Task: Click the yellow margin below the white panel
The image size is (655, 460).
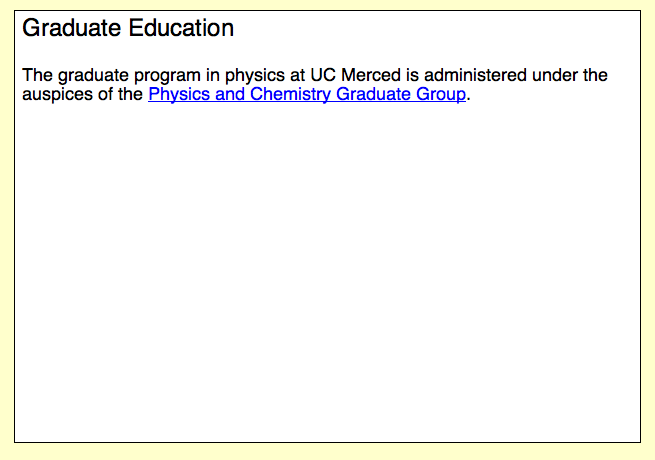Action: click(327, 451)
